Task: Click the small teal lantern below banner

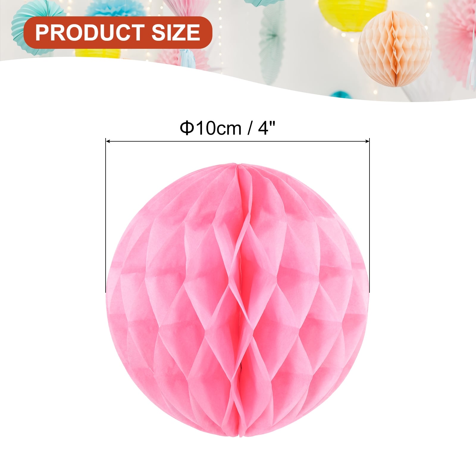Action: click(341, 95)
